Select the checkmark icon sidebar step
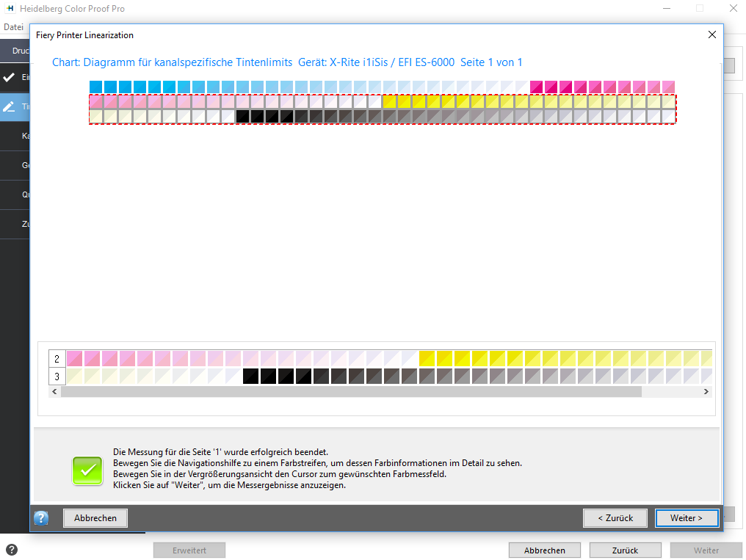746x560 pixels. click(x=9, y=77)
